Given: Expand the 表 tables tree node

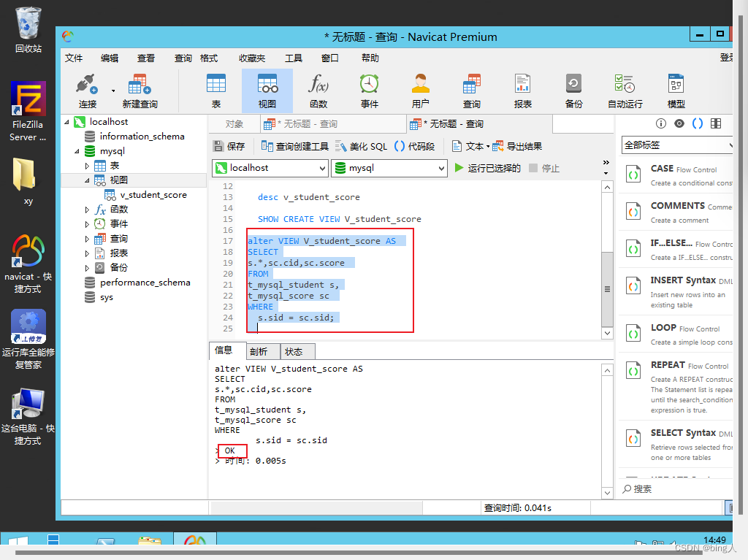Looking at the screenshot, I should [x=87, y=166].
